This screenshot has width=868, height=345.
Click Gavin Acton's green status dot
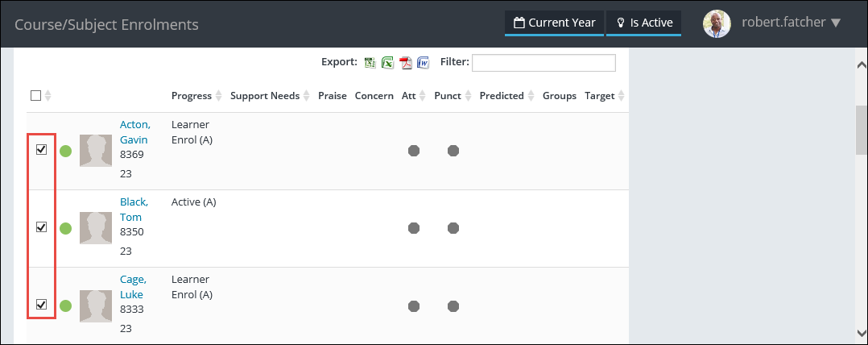click(66, 151)
